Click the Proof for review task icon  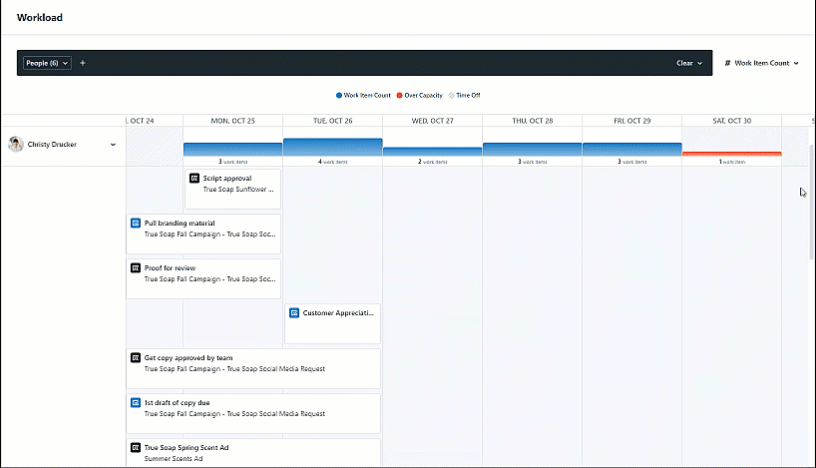[135, 268]
